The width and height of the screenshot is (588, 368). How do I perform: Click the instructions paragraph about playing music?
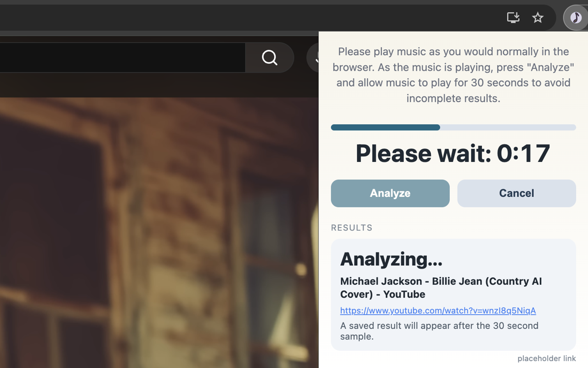point(453,75)
